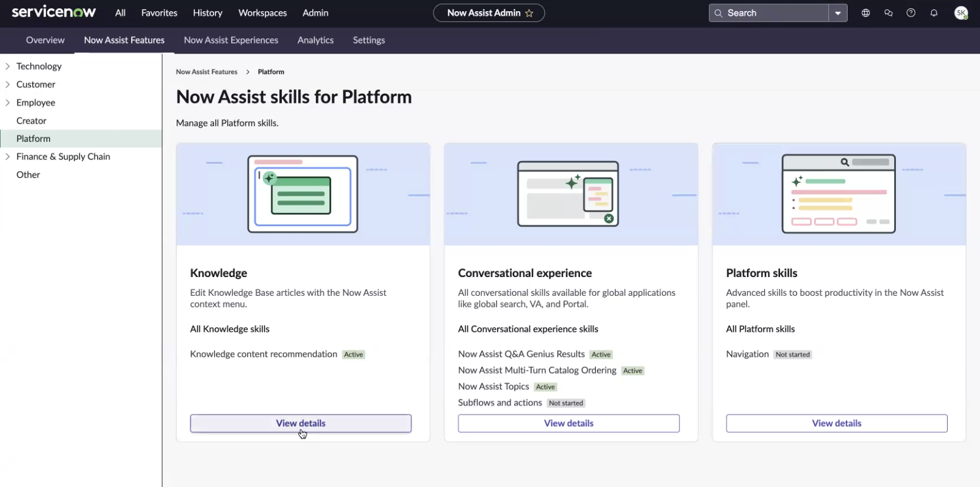The image size is (980, 487).
Task: Open the SK user avatar menu
Action: pos(961,13)
